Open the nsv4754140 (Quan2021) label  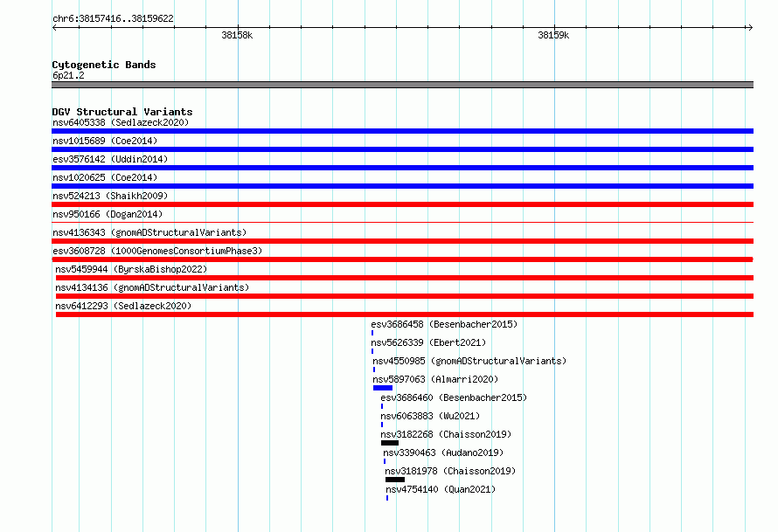[x=441, y=489]
